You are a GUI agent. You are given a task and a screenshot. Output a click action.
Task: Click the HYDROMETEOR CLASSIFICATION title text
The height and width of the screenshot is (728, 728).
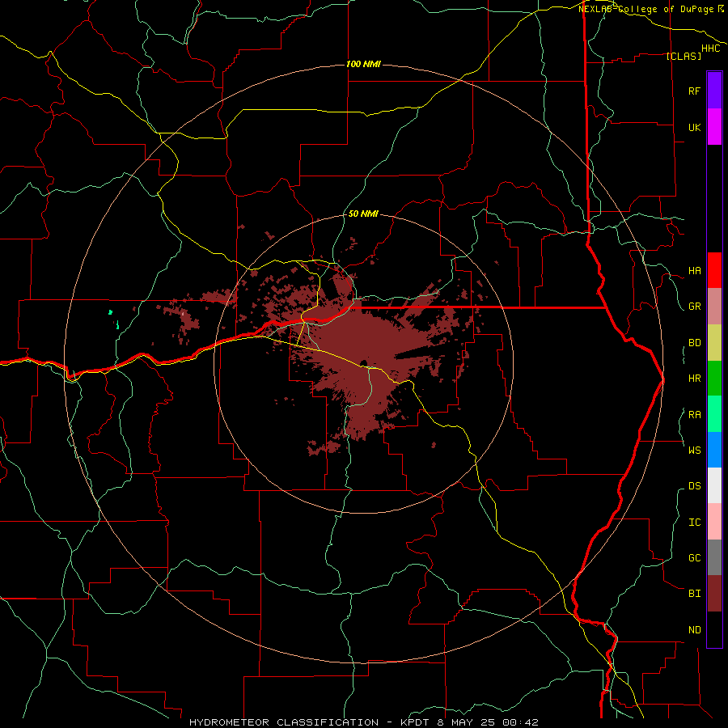coord(284,722)
